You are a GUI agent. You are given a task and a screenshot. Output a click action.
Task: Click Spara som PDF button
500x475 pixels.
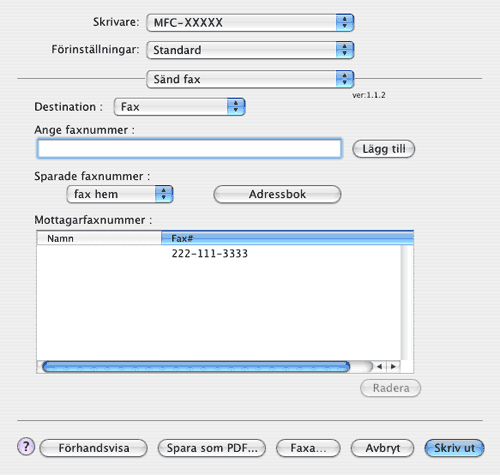[x=212, y=448]
